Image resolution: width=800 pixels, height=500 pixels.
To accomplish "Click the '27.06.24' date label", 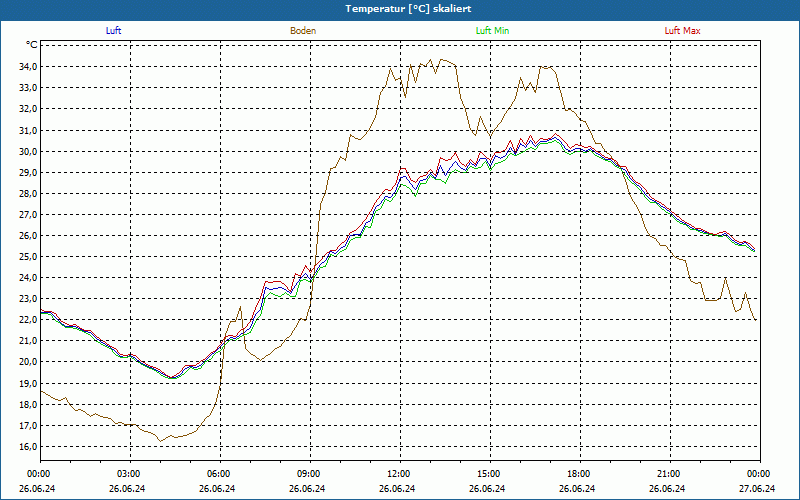I will (757, 489).
